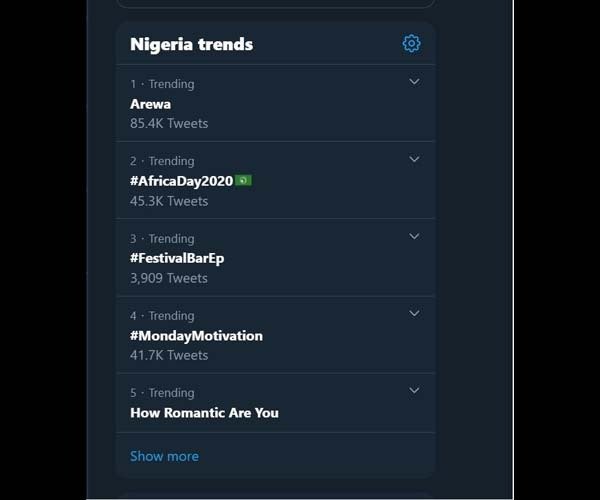Open trends settings gear icon
Screen dimensions: 600x500
pos(411,44)
